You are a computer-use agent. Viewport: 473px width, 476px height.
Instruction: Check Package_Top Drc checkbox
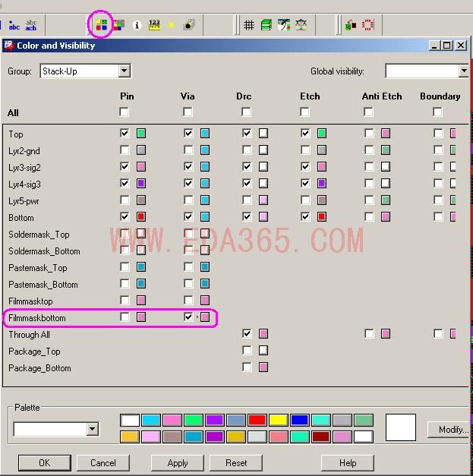[247, 350]
